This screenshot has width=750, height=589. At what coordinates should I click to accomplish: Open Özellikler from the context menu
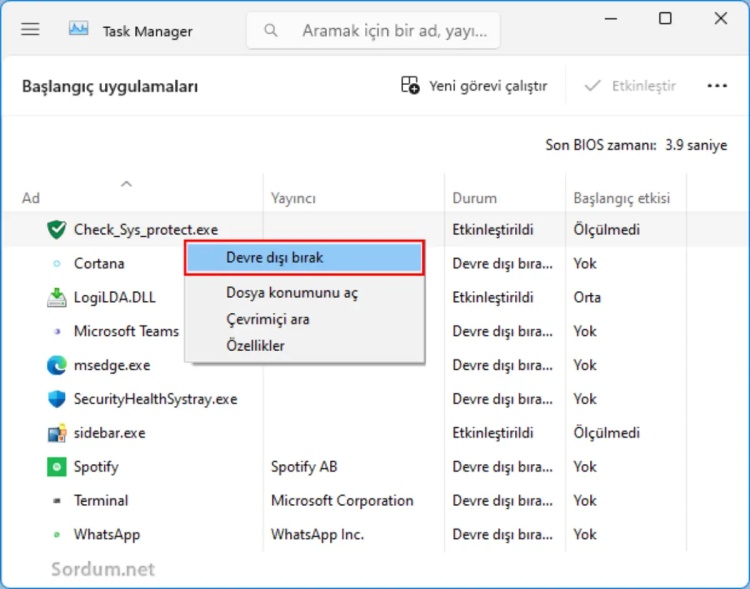(256, 346)
